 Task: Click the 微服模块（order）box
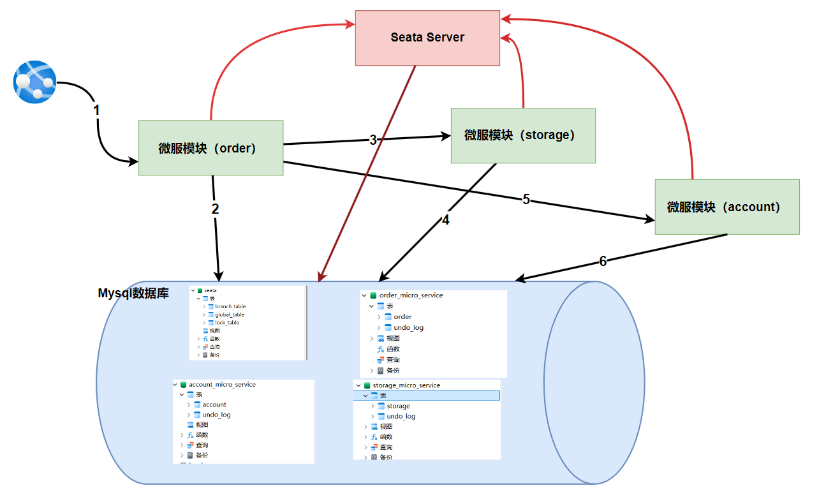coord(210,148)
